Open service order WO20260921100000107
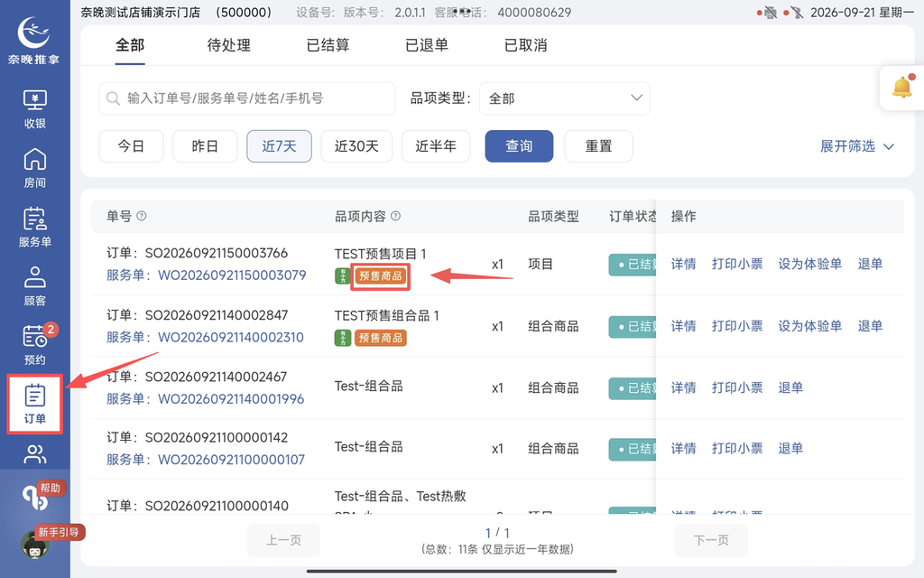924x578 pixels. [x=231, y=460]
